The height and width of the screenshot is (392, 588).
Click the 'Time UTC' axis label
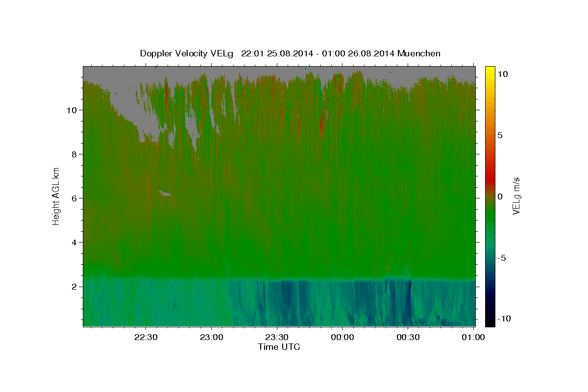pos(279,347)
